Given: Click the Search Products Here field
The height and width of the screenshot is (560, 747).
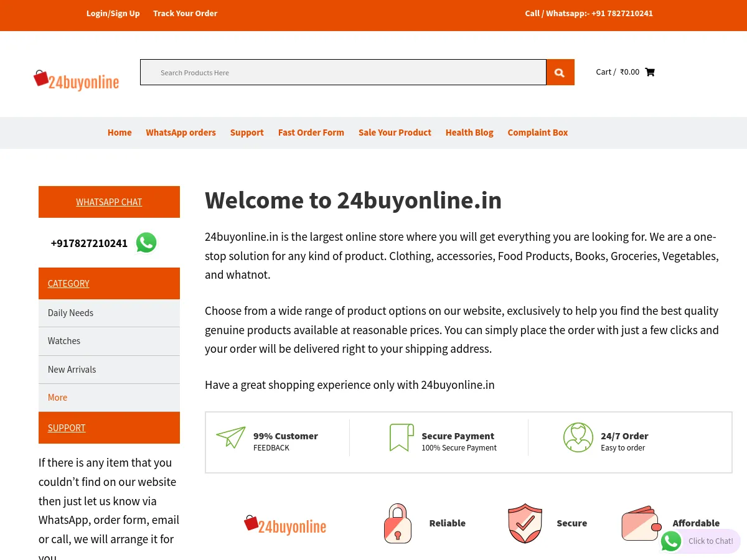Looking at the screenshot, I should pyautogui.click(x=342, y=72).
